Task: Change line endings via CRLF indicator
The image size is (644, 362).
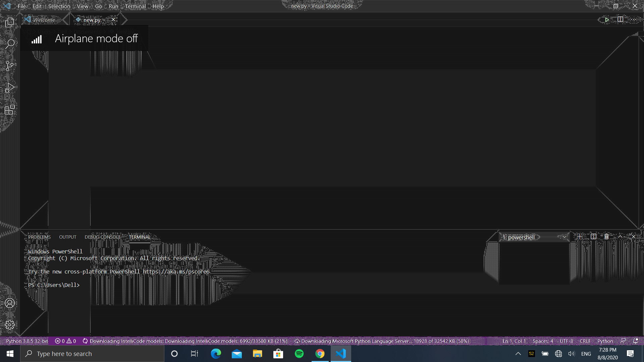Action: (585, 341)
